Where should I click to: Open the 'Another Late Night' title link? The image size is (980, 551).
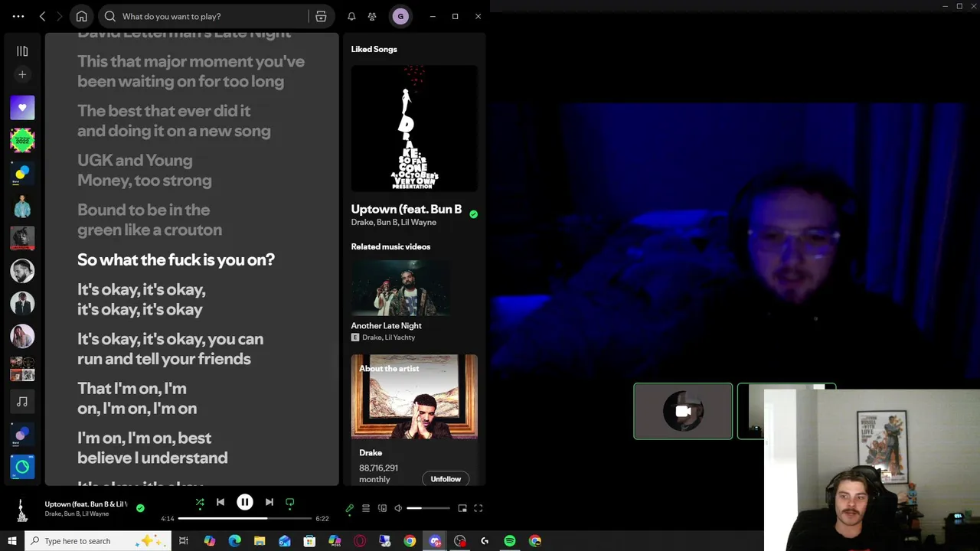coord(387,325)
